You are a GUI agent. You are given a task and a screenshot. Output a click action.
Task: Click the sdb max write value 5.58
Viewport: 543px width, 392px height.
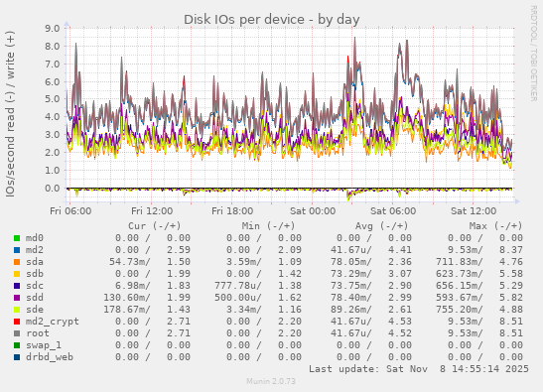click(x=511, y=274)
